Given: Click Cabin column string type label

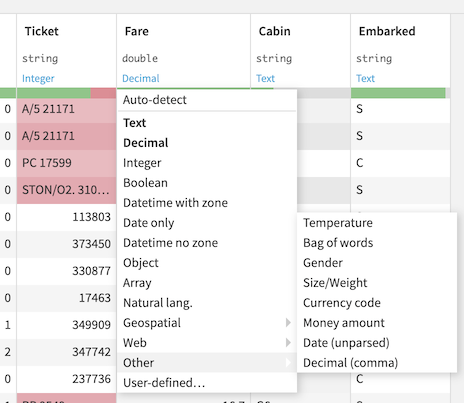Looking at the screenshot, I should 274,58.
